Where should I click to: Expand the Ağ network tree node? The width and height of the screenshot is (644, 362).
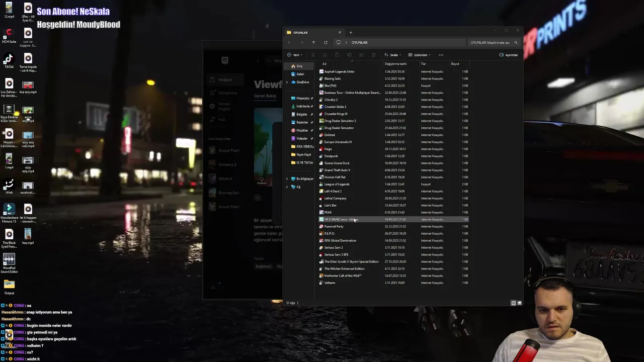(x=287, y=187)
